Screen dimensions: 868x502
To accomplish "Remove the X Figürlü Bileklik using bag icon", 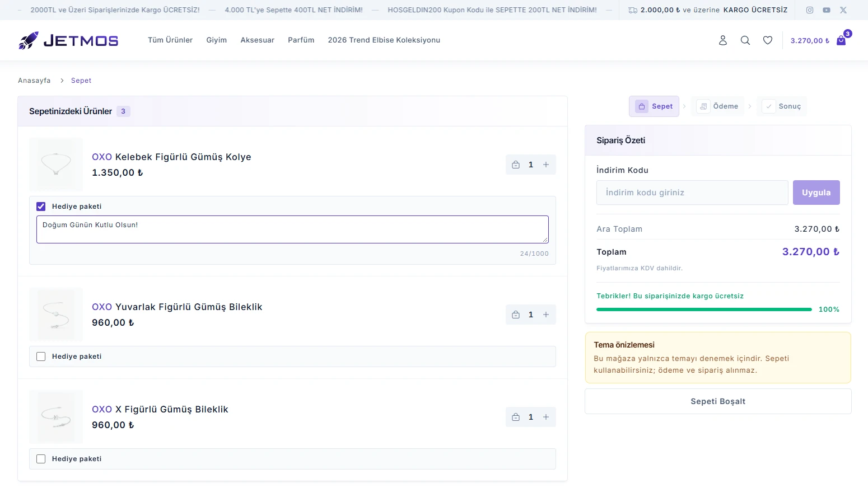I will point(516,417).
